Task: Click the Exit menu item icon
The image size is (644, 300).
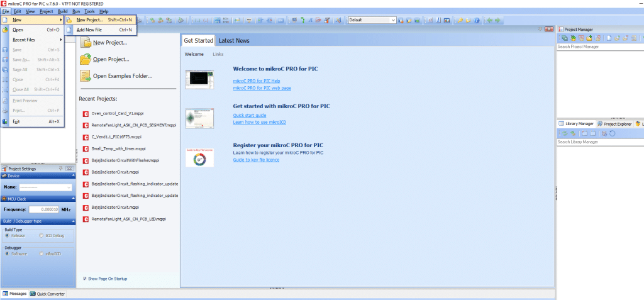Action: (x=5, y=121)
